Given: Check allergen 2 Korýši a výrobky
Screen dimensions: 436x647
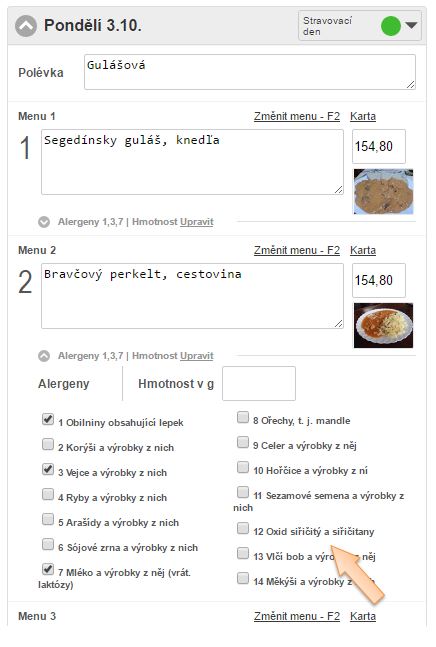Looking at the screenshot, I should [48, 444].
